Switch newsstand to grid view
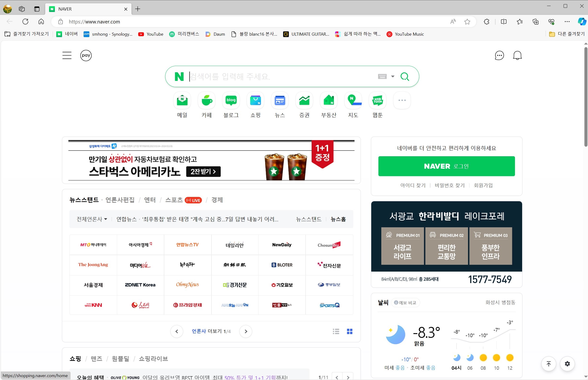The height and width of the screenshot is (380, 588). pos(350,331)
